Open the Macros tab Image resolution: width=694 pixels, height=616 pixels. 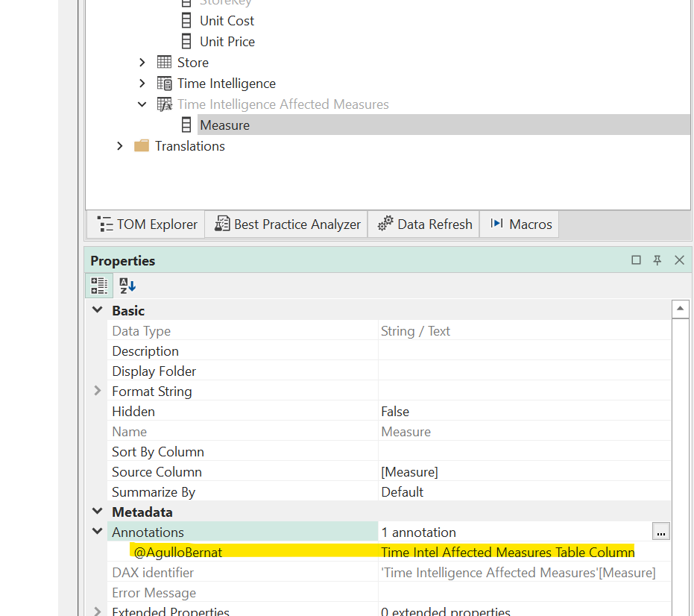point(519,224)
